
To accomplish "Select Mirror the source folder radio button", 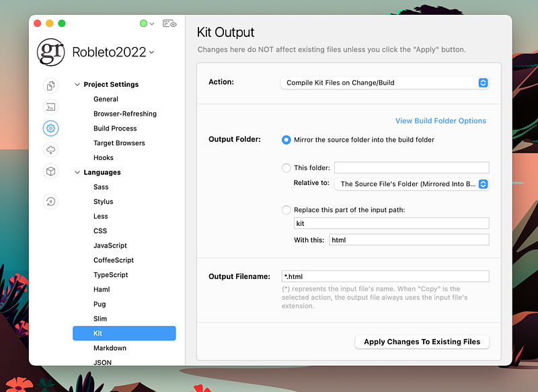I will point(286,140).
